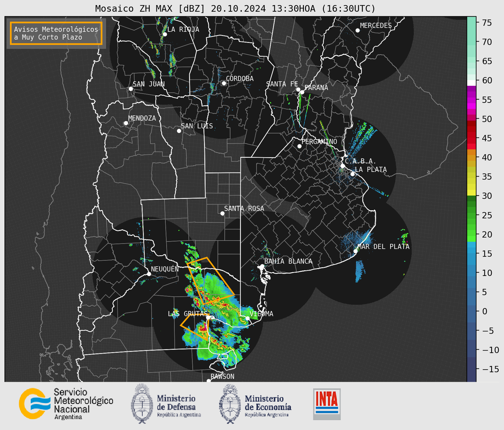Screen dimensions: 504x430
Task: Click the LA PLATA city marker dot
Action: click(353, 174)
